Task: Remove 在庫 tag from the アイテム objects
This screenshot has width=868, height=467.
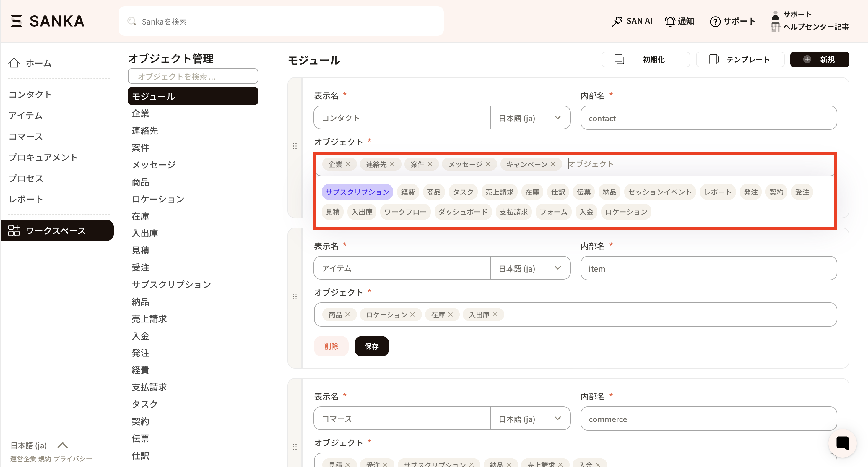Action: (451, 314)
